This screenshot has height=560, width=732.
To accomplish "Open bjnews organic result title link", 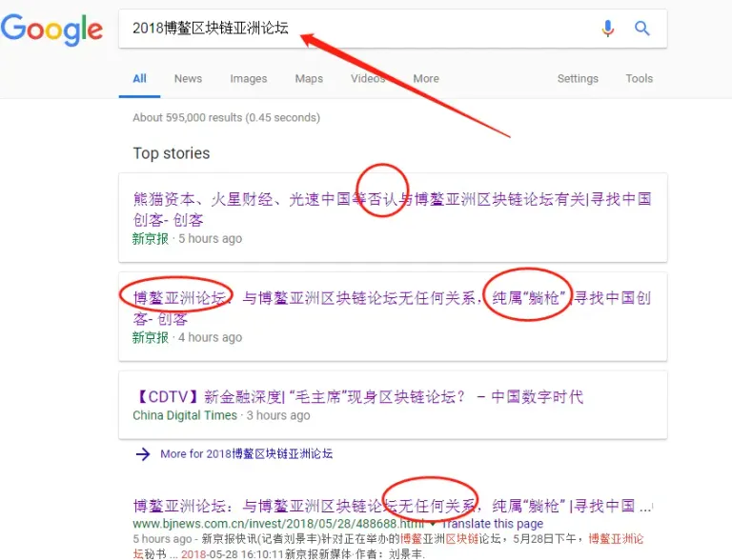I will 392,506.
